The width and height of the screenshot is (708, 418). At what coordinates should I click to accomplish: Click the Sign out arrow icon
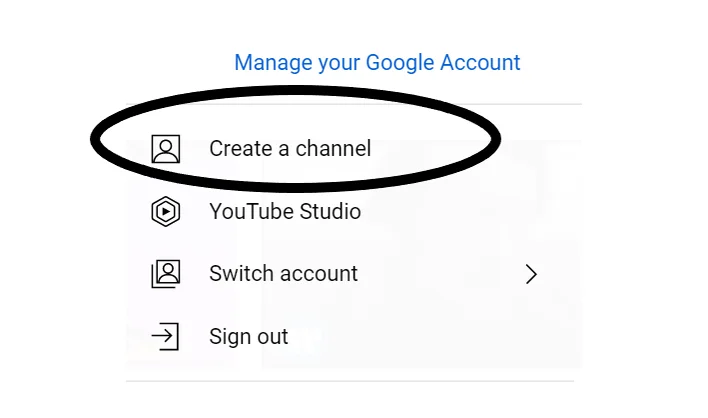(x=165, y=336)
